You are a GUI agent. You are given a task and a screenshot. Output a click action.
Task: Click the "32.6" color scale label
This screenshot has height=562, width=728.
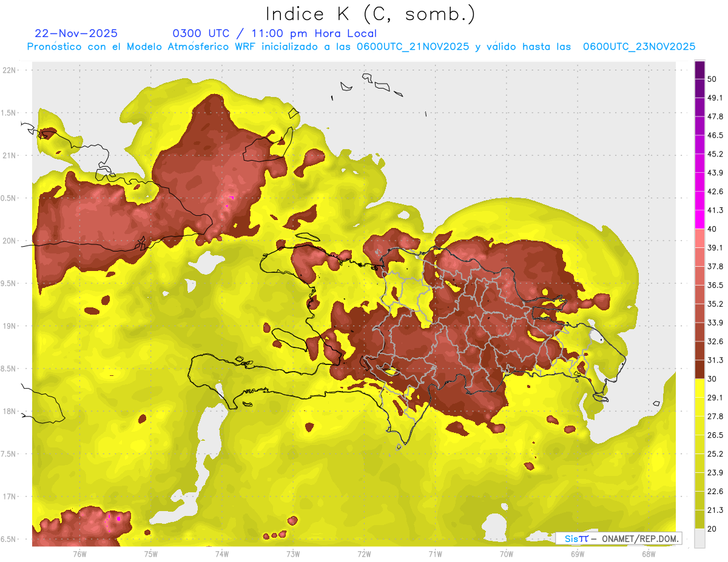click(715, 341)
